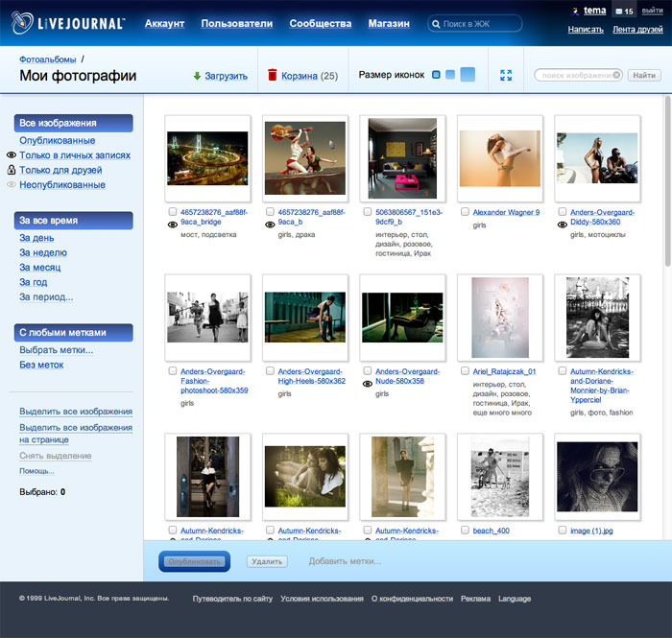Tick checkbox for Ariel_Ratajczak_01 image
The height and width of the screenshot is (638, 672).
click(x=465, y=371)
